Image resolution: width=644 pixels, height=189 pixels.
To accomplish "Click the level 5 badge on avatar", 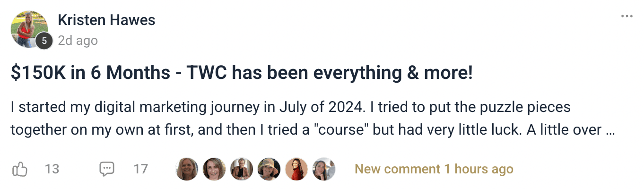I will click(44, 41).
